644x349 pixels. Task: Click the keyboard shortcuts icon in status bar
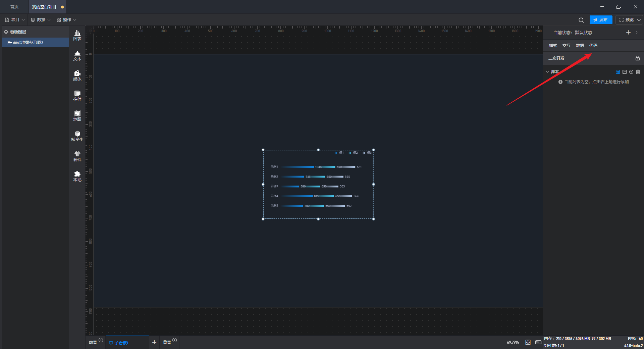coord(538,342)
